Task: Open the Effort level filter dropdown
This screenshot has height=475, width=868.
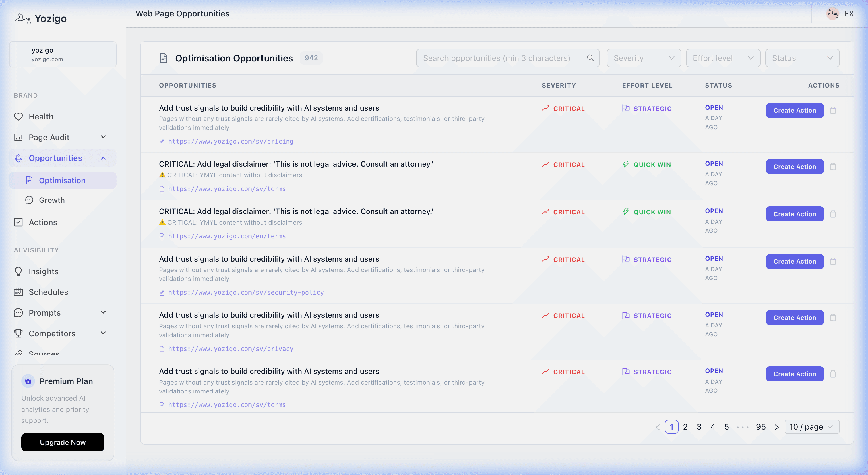Action: point(723,58)
